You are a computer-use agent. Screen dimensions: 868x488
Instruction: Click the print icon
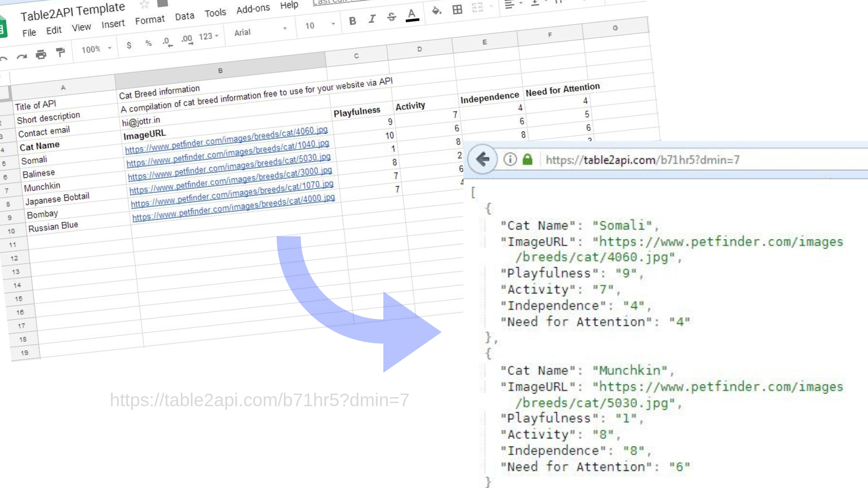41,55
